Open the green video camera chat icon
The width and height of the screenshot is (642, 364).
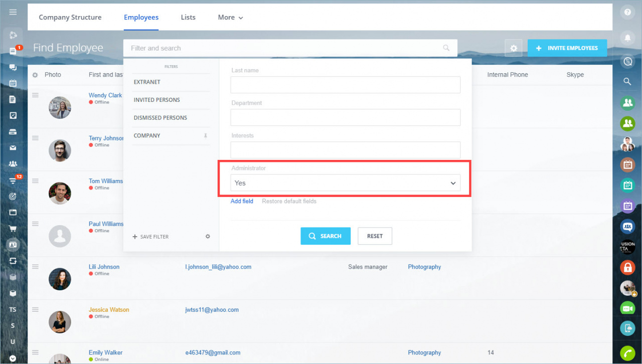tap(627, 308)
